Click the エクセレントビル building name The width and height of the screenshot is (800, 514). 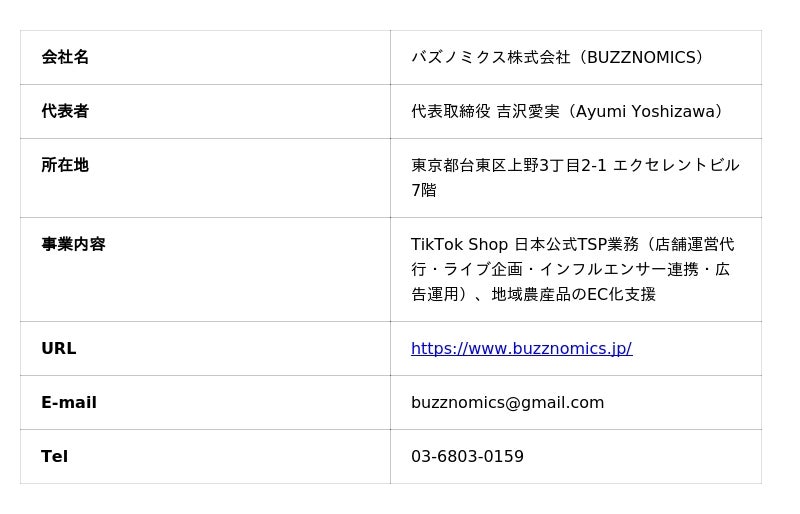pos(676,165)
